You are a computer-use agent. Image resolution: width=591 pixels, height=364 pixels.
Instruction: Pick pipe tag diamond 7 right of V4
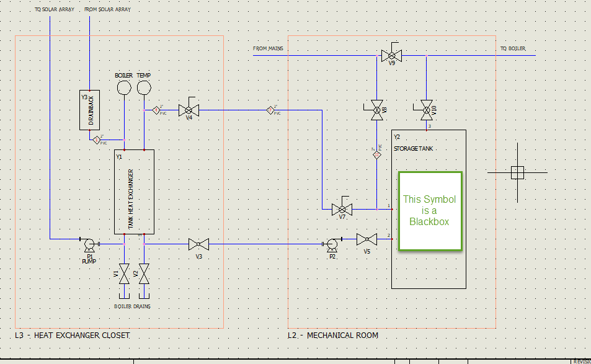[x=270, y=110]
